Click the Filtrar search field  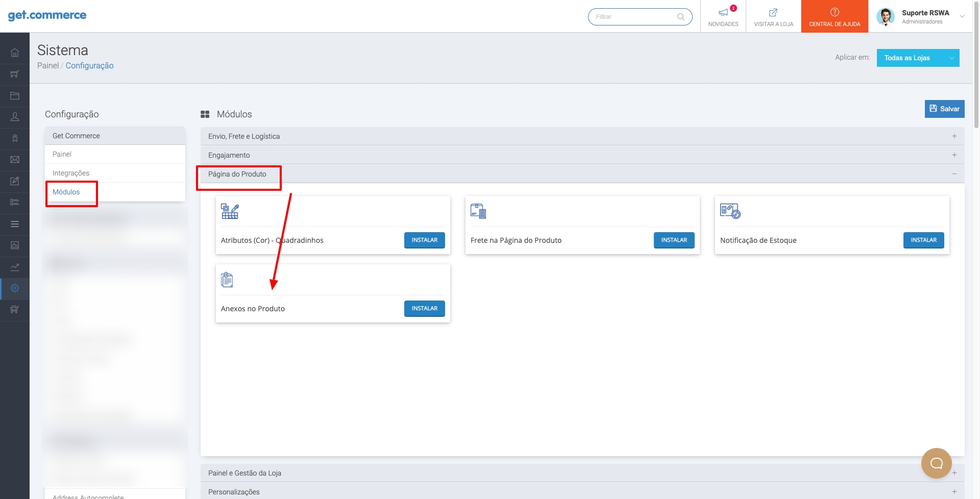click(634, 17)
